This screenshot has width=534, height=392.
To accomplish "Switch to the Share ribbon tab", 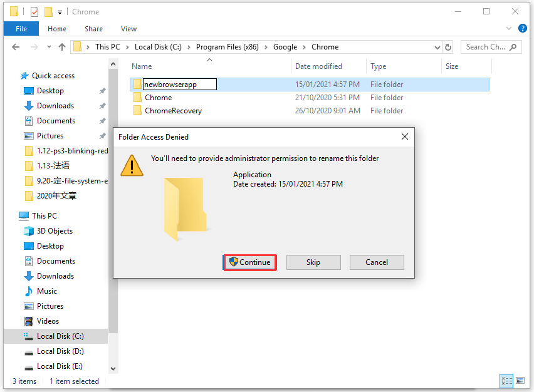I will pyautogui.click(x=93, y=29).
